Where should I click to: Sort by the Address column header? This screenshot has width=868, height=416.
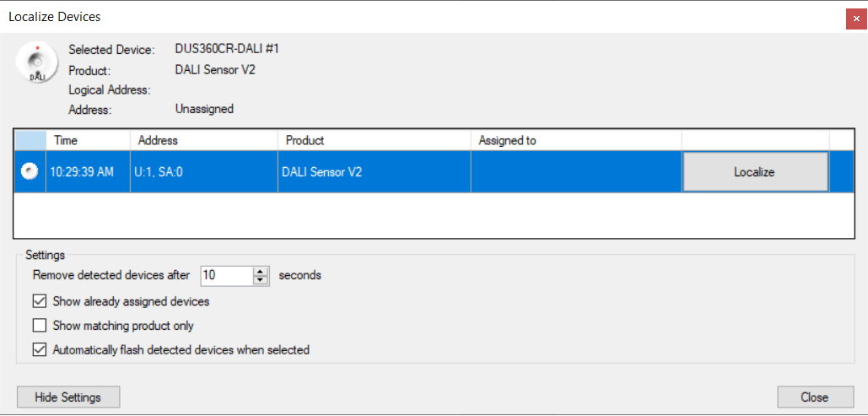203,140
